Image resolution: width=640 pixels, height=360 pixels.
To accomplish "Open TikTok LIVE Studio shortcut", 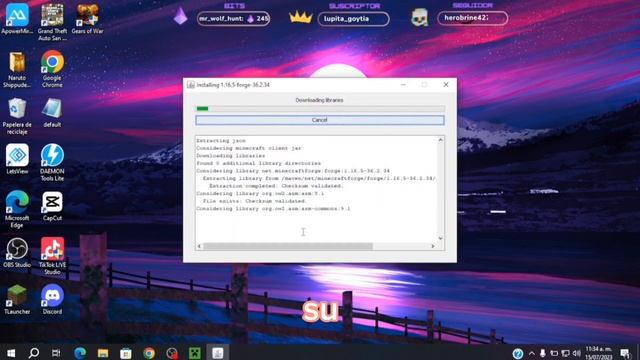I will click(52, 256).
